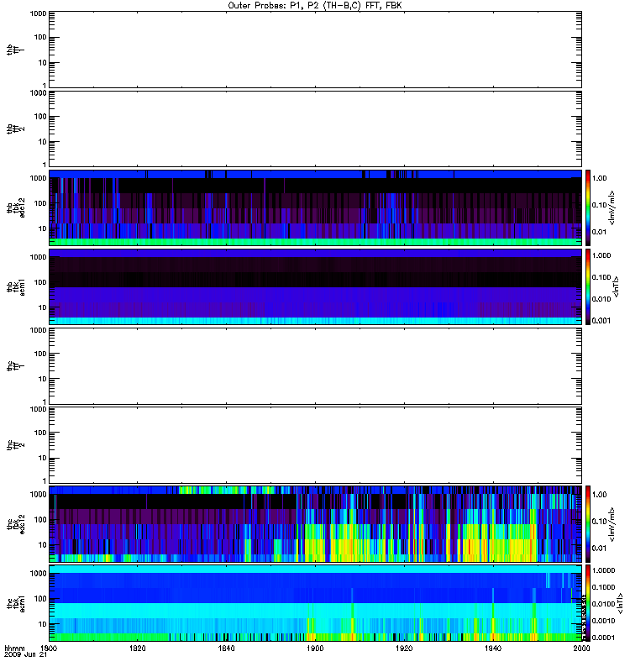630x672 pixels.
Task: Click the "2009 Jun 21" date label
Action: click(x=23, y=657)
